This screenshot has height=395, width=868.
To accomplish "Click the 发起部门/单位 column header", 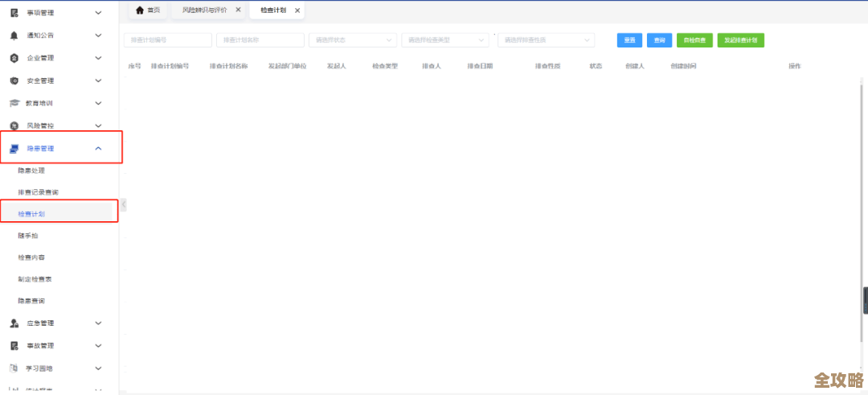I will point(287,66).
